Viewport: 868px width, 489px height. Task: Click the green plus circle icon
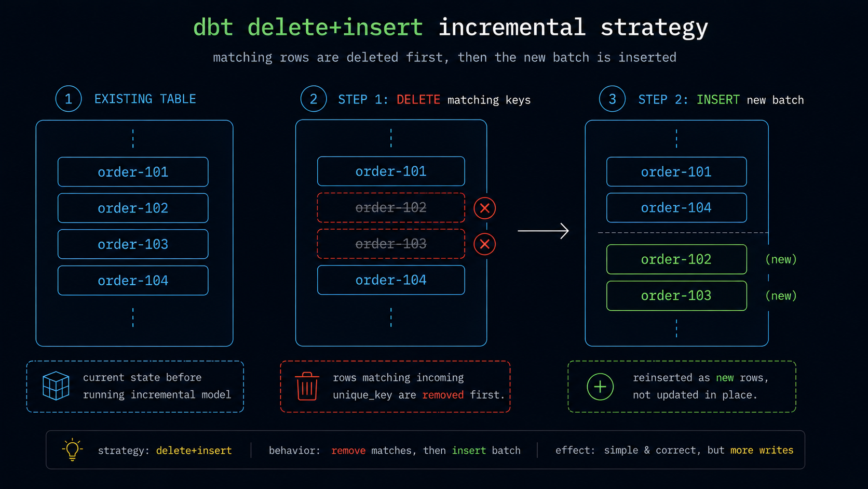[x=600, y=387]
